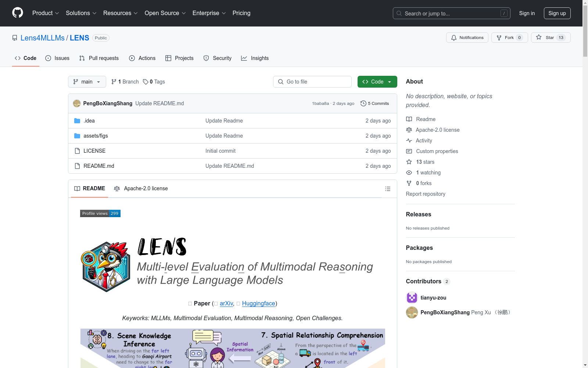Click the slash shortcut icon in search box

point(504,13)
